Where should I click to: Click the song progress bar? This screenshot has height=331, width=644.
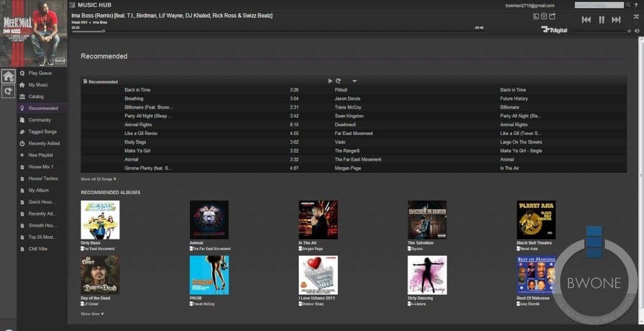pos(277,31)
